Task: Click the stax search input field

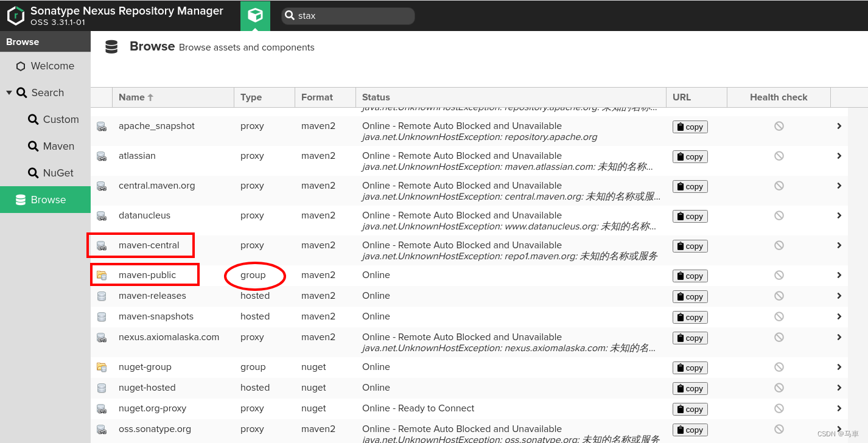Action: 347,16
